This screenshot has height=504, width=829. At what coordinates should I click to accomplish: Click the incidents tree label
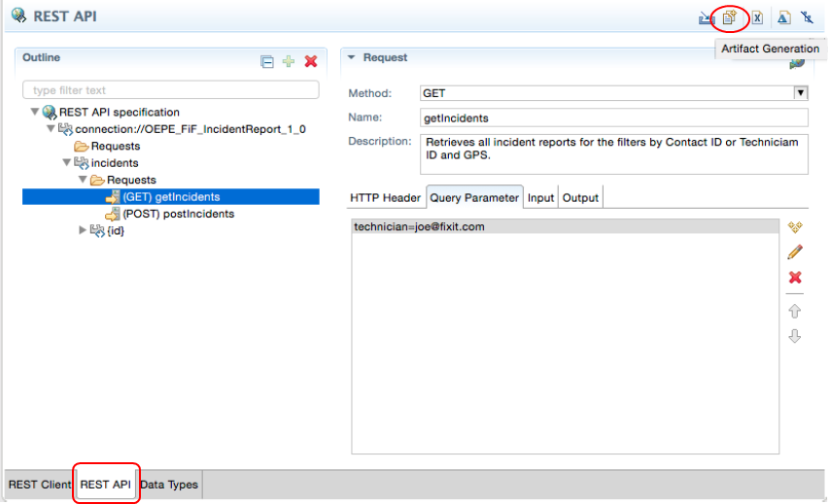pyautogui.click(x=115, y=163)
